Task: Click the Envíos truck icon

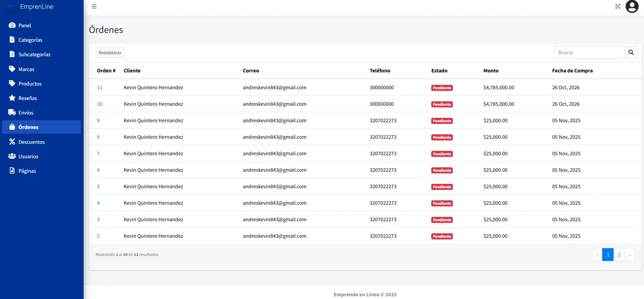Action: 12,112
